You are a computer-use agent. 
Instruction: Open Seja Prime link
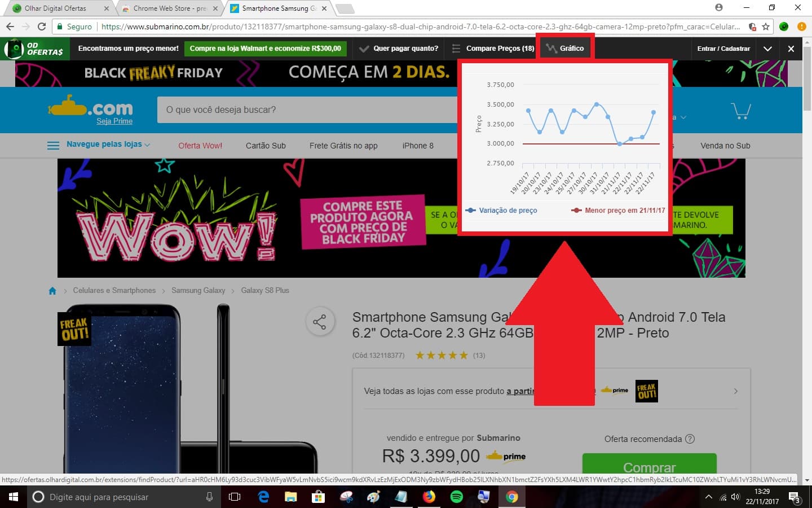[x=114, y=121]
